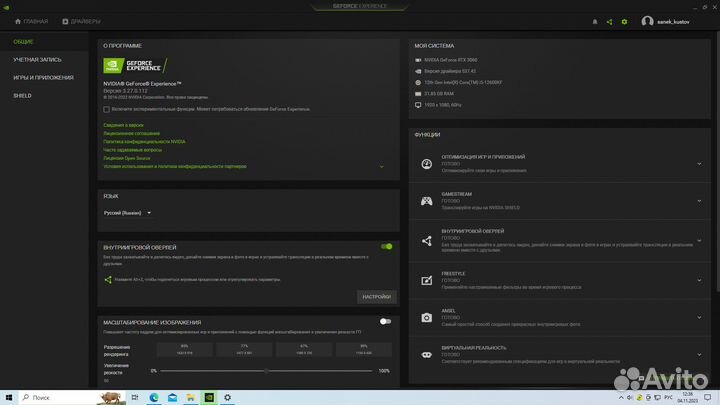This screenshot has height=405, width=720.
Task: Open the Лицензии Open Source link
Action: (127, 158)
